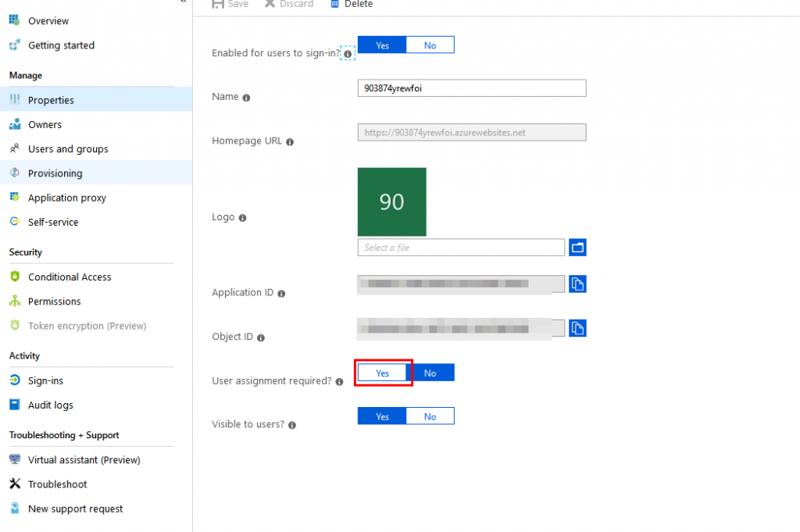Click info icon next to Logo
Screen dimensions: 800x532
tap(243, 218)
